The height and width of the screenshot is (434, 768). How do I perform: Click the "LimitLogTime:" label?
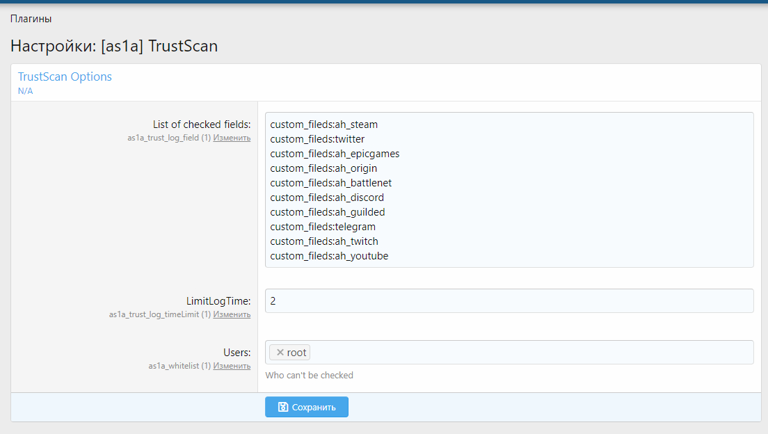pos(218,300)
